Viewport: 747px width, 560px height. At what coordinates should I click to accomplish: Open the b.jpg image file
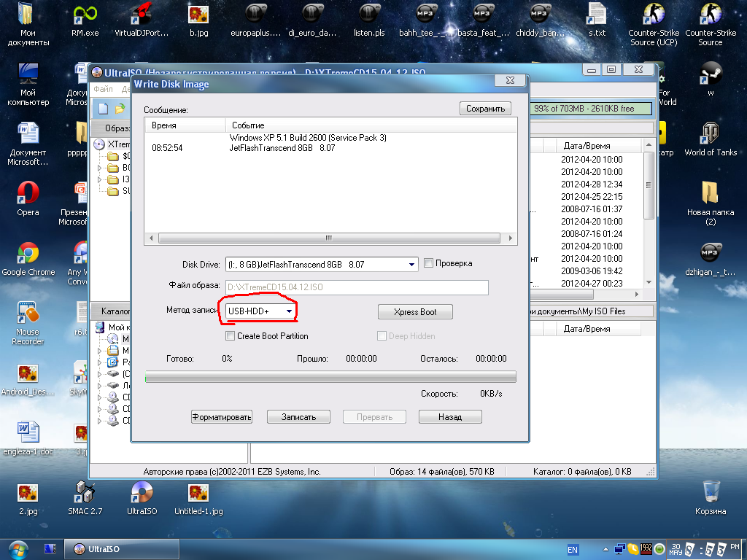198,19
